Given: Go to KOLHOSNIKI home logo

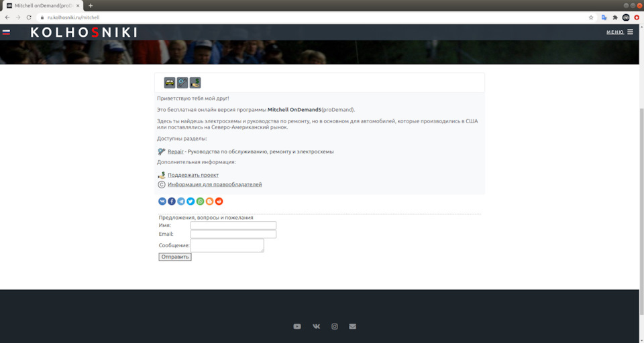Looking at the screenshot, I should (84, 32).
